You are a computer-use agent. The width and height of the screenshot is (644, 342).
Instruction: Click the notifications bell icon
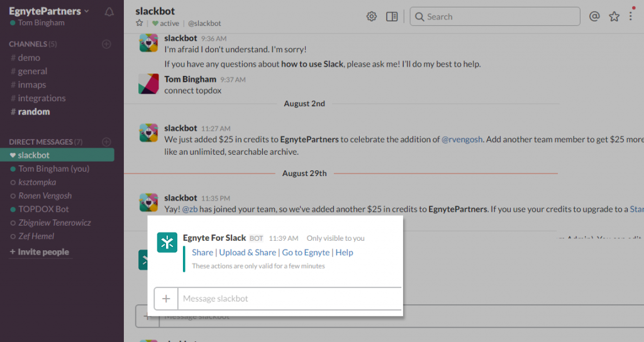[109, 12]
